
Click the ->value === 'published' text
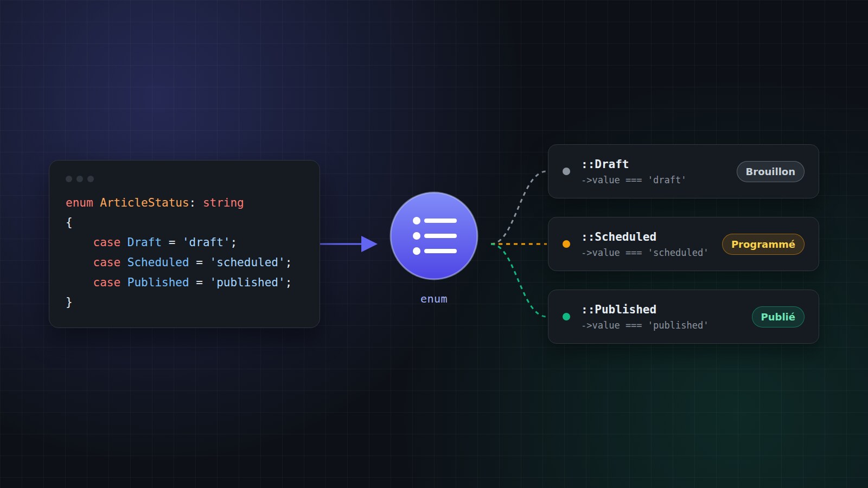click(x=644, y=325)
